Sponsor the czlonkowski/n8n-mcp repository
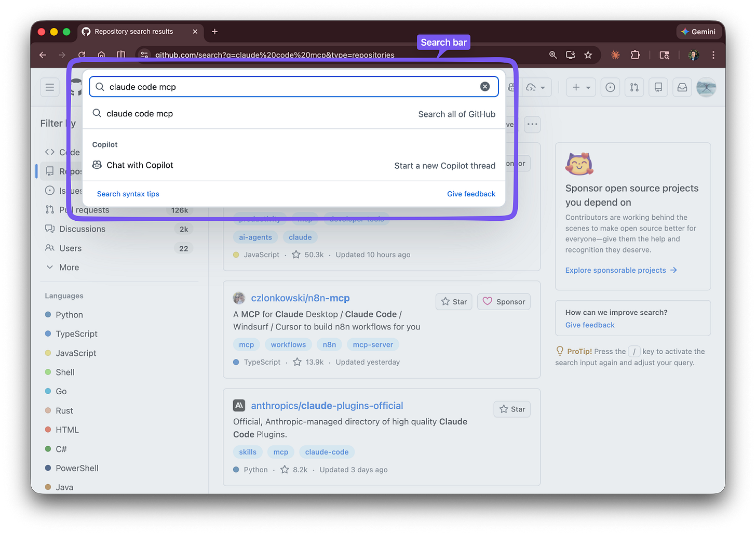756x534 pixels. pyautogui.click(x=504, y=302)
